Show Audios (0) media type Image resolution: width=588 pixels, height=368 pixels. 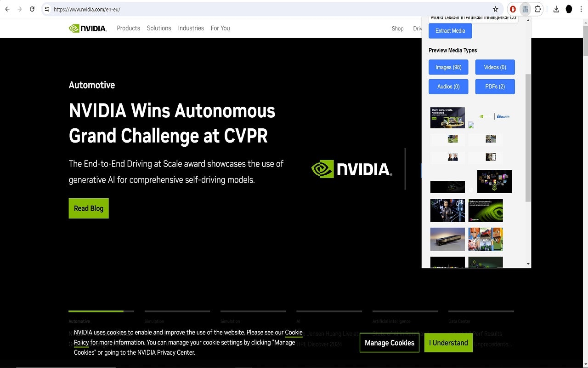point(448,86)
